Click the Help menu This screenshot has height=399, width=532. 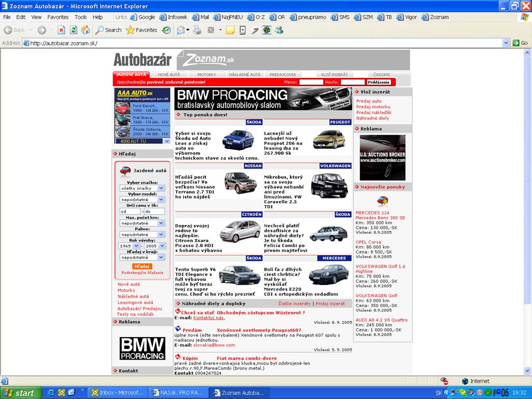(x=98, y=17)
